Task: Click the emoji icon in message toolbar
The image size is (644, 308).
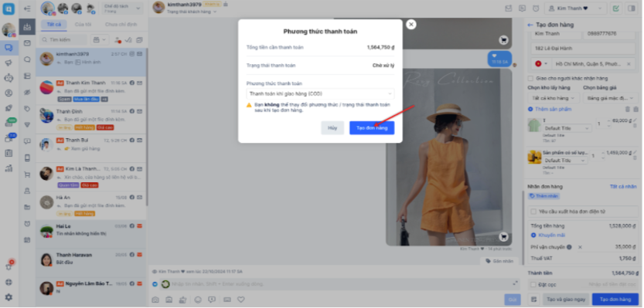Action: click(x=198, y=300)
